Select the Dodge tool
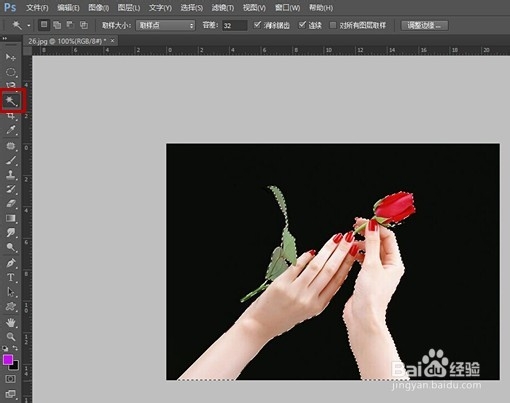The width and height of the screenshot is (510, 403). [11, 247]
